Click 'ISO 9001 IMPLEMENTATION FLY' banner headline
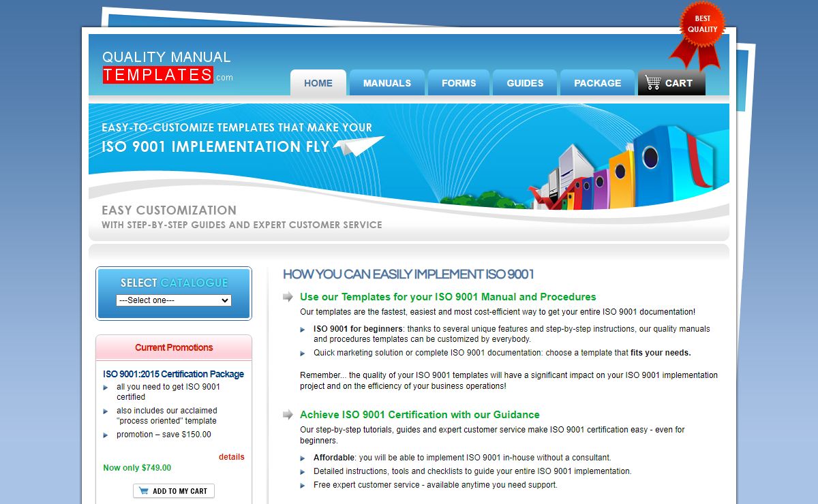 point(215,146)
